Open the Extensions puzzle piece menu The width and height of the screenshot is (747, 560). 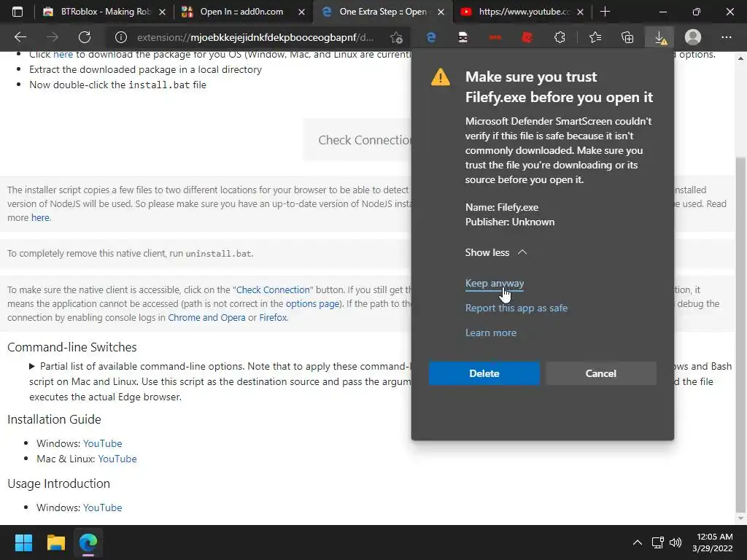tap(560, 37)
